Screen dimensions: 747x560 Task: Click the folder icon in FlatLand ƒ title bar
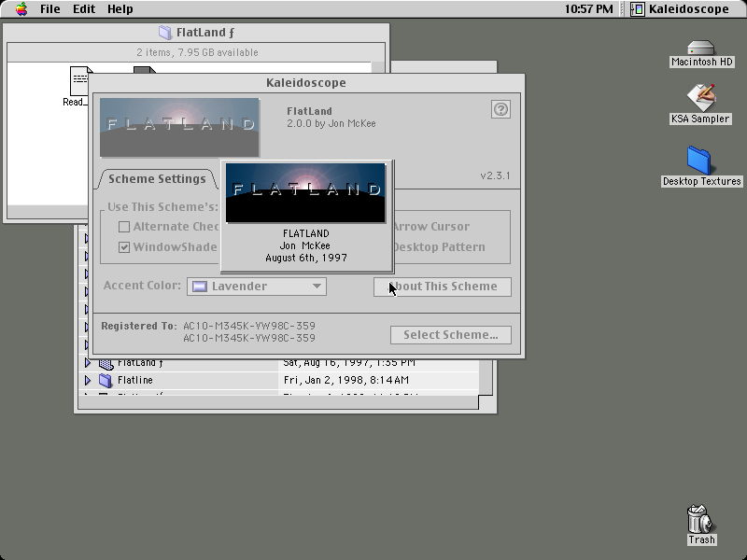point(165,33)
